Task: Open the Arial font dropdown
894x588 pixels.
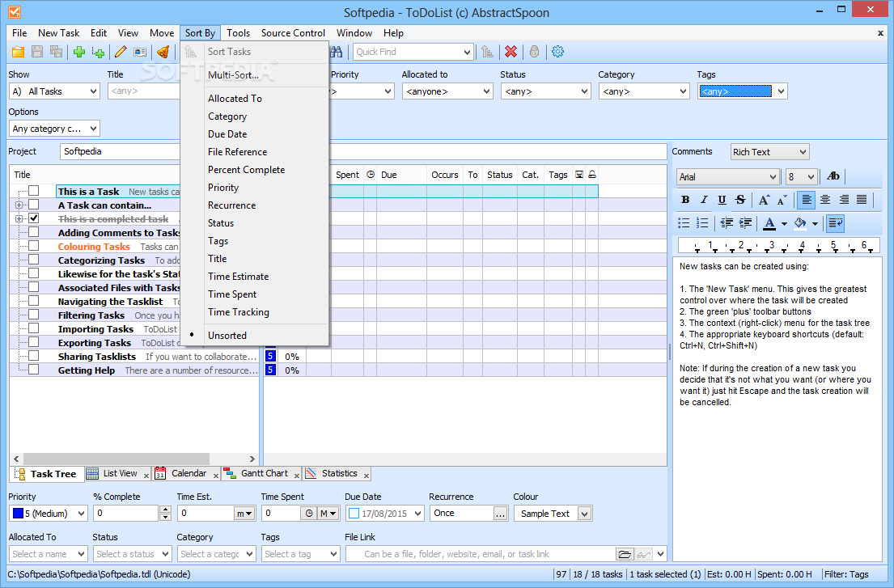Action: click(728, 176)
